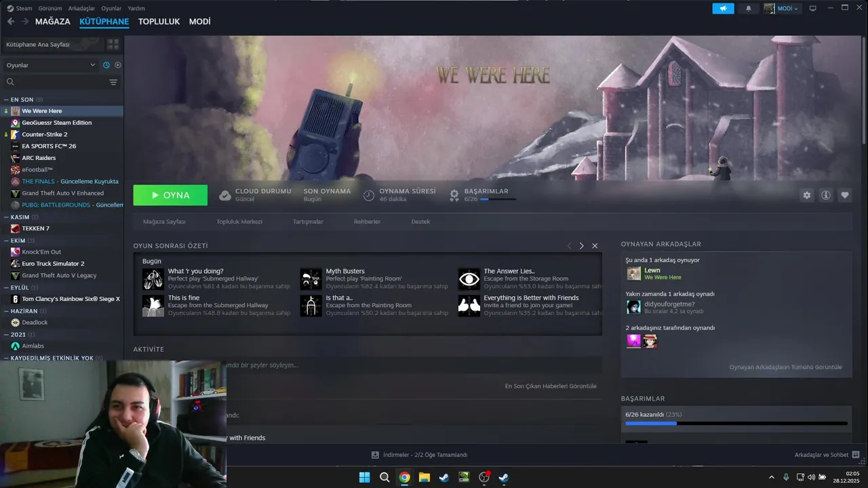
Task: Open the Yardım menu
Action: click(x=136, y=8)
